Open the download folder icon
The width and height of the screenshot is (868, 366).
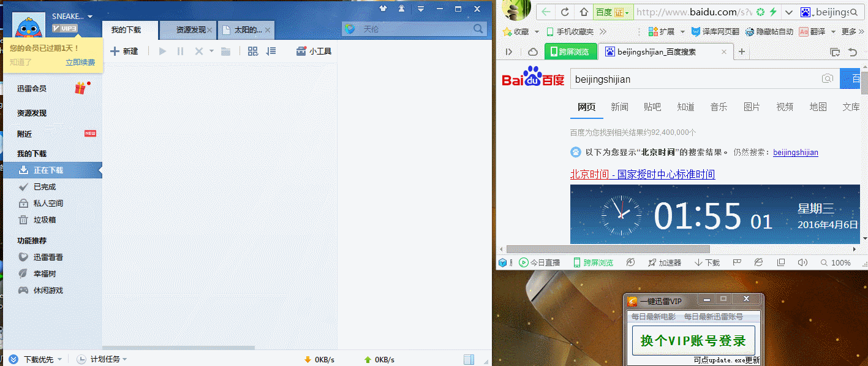point(226,51)
